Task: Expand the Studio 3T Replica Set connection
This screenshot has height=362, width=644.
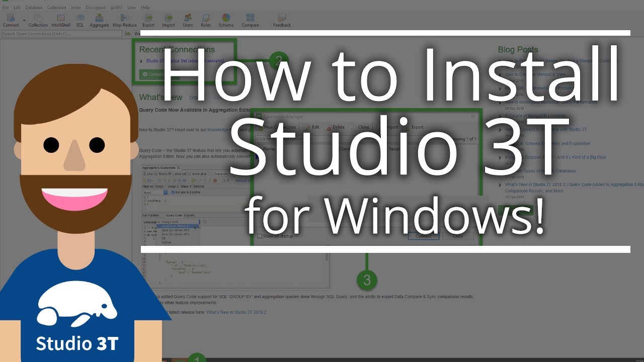Action: click(x=141, y=61)
